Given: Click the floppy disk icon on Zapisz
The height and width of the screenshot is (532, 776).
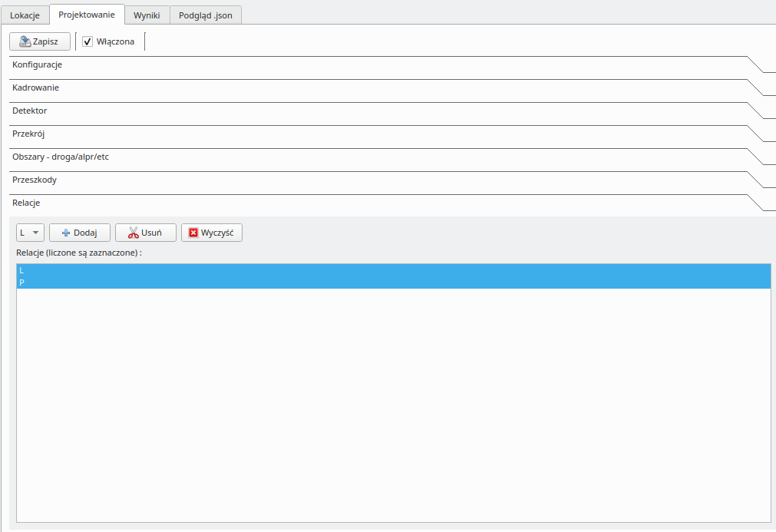Looking at the screenshot, I should click(x=25, y=41).
